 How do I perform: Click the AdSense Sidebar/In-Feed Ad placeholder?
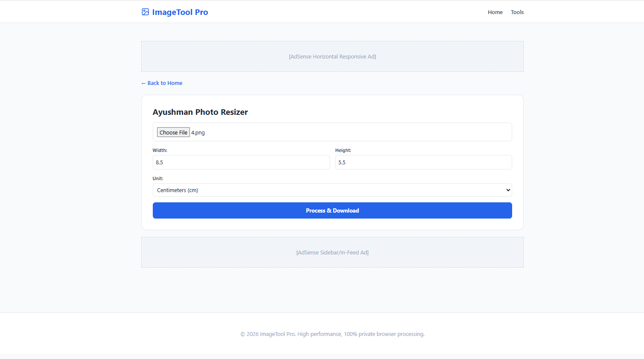click(332, 252)
